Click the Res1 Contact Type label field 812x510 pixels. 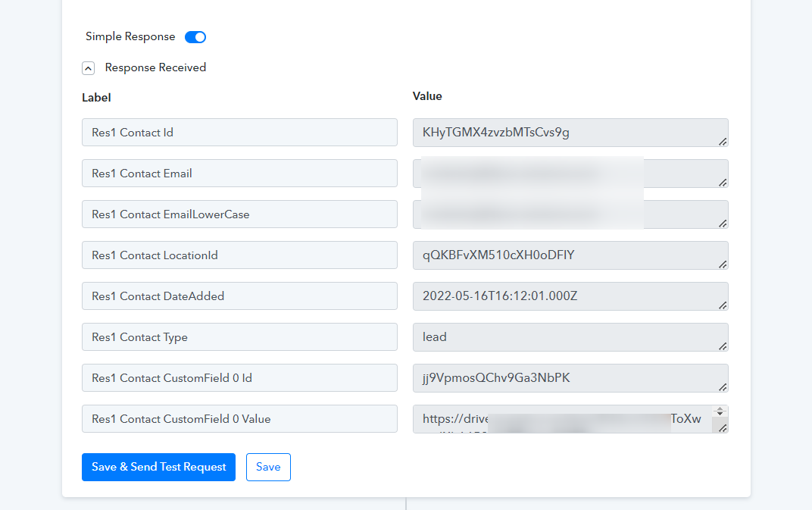(240, 337)
